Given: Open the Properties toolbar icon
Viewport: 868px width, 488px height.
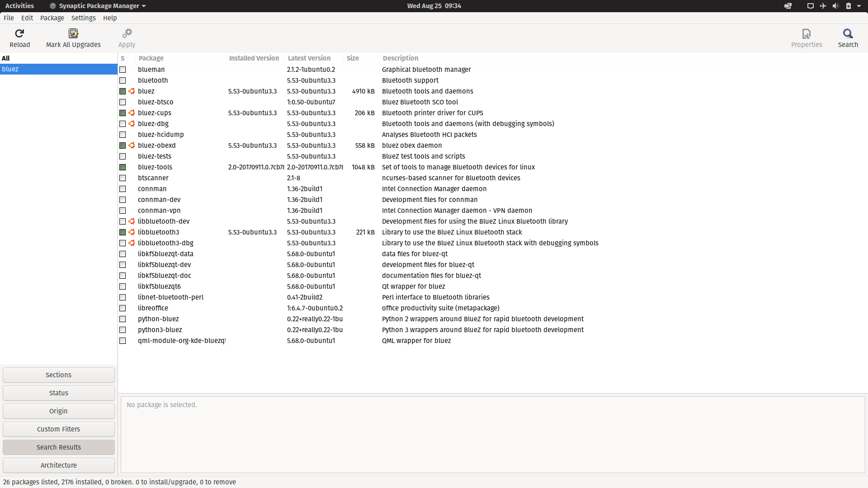Looking at the screenshot, I should click(807, 33).
